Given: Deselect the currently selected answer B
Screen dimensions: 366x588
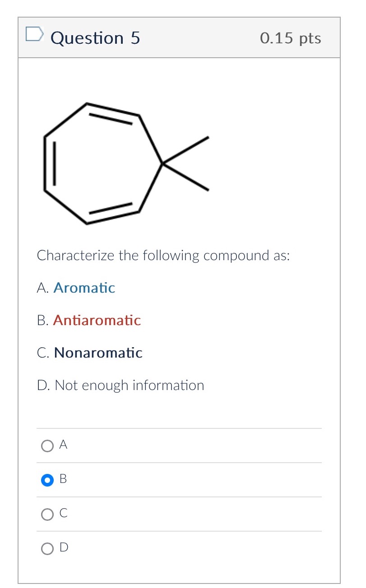Looking at the screenshot, I should [47, 480].
